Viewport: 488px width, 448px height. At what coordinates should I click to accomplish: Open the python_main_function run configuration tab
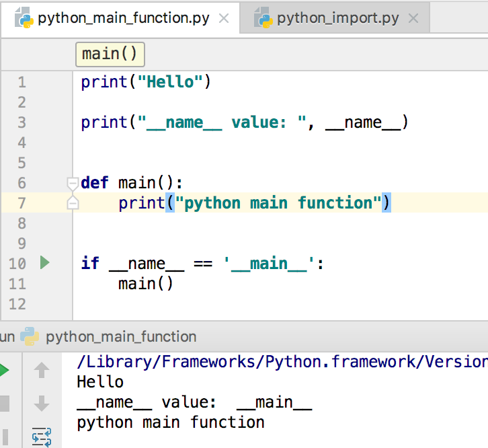click(x=121, y=336)
